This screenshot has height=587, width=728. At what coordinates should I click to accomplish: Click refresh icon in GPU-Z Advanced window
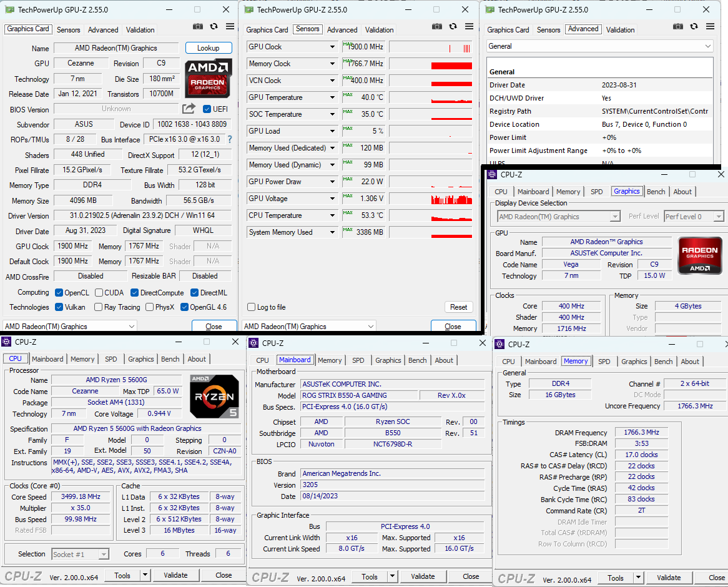(x=694, y=26)
